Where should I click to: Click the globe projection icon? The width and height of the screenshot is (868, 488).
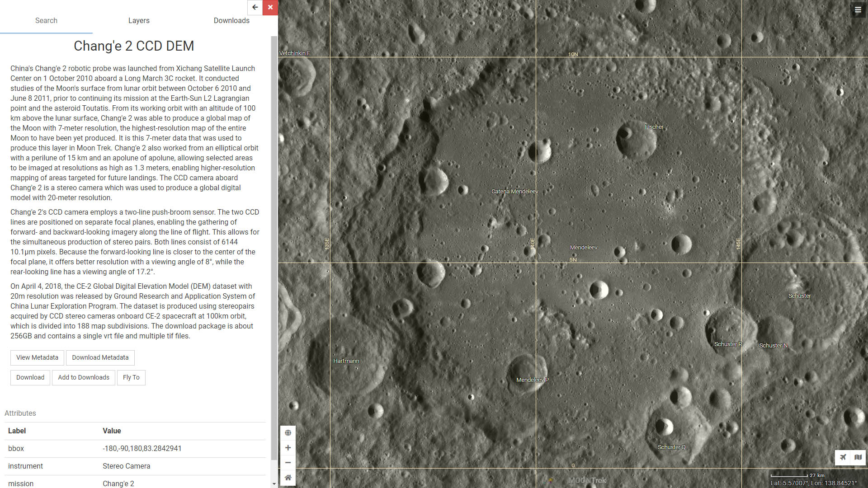click(288, 433)
